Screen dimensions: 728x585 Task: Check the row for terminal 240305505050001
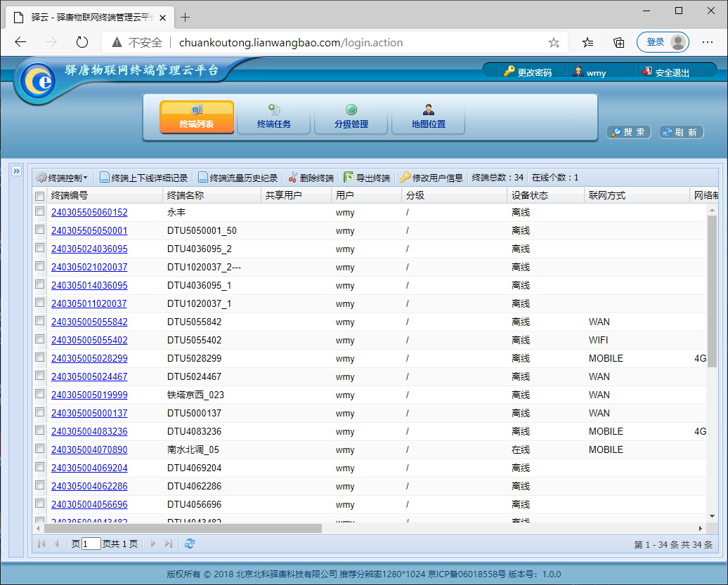click(x=40, y=230)
